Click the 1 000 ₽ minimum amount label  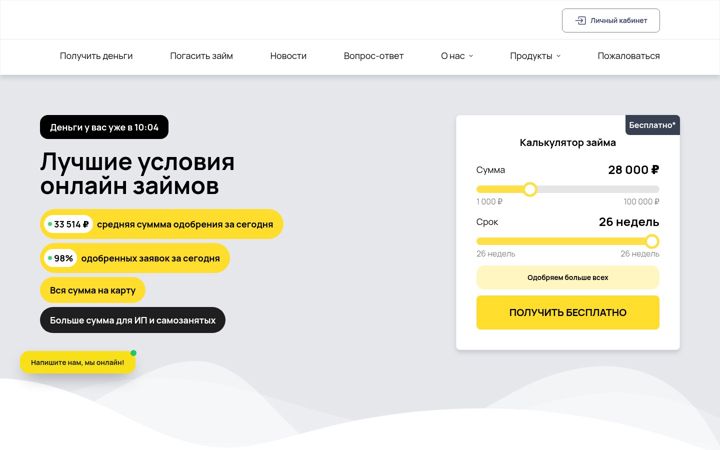tap(489, 202)
